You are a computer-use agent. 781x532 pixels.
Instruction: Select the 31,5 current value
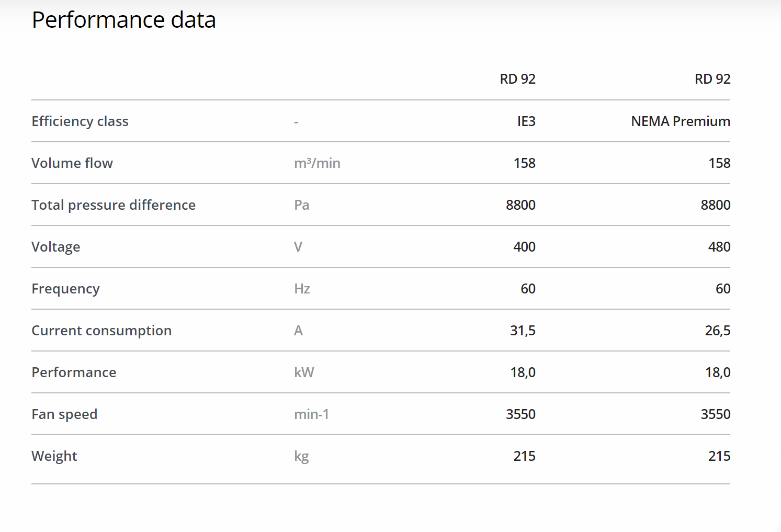pos(523,331)
